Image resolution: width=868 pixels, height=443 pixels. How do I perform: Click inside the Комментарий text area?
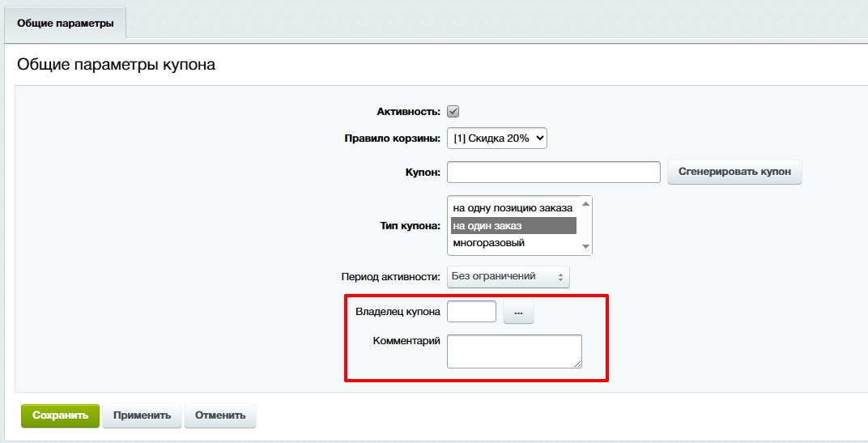(513, 351)
